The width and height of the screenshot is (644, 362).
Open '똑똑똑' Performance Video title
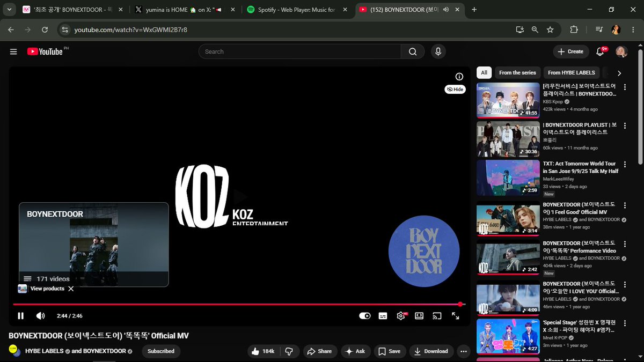[580, 247]
